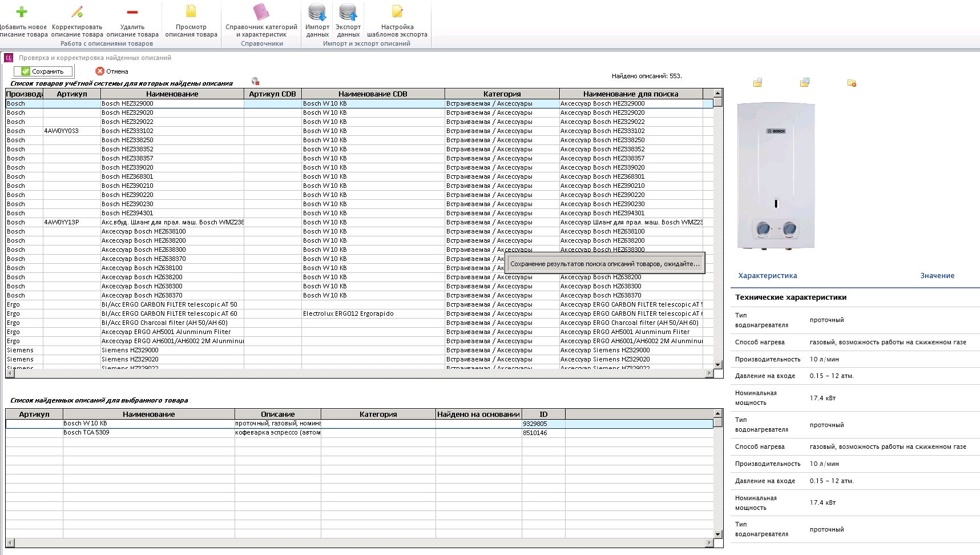
Task: Click the Bosch water heater product thumbnail
Action: click(x=776, y=176)
